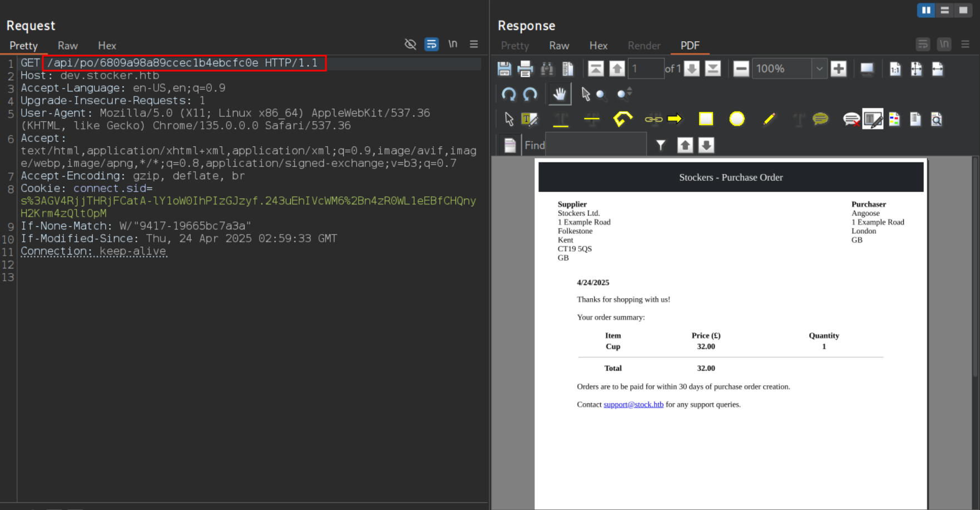
Task: Click inside the Find input field
Action: pyautogui.click(x=596, y=145)
